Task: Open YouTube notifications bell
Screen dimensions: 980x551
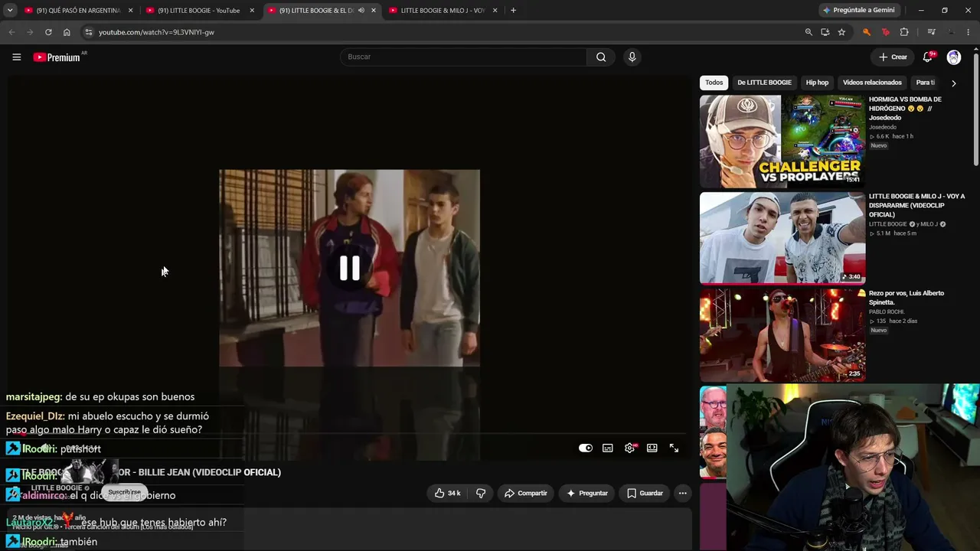Action: 928,57
